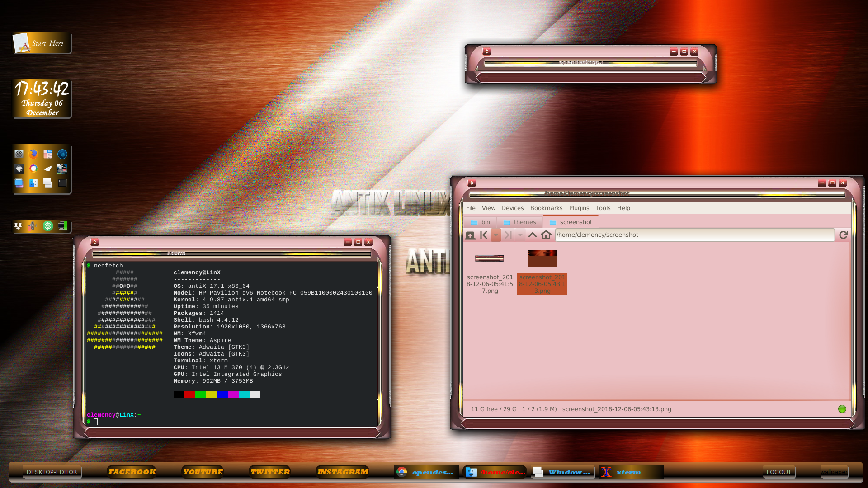Click the blue color block in neofetch
This screenshot has height=488, width=868.
click(222, 395)
